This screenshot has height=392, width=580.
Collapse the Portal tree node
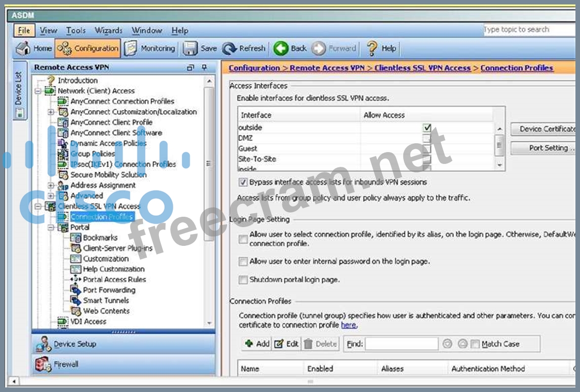pos(51,227)
